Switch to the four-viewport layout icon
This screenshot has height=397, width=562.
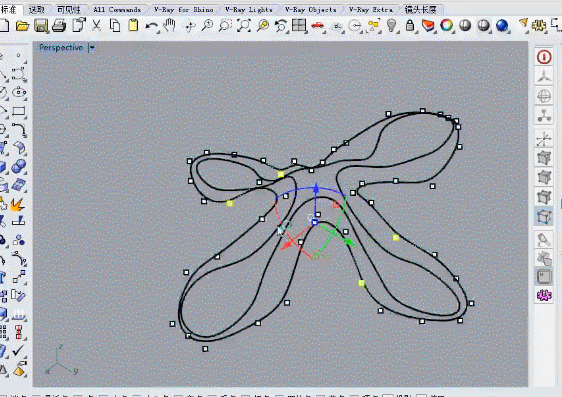click(299, 25)
